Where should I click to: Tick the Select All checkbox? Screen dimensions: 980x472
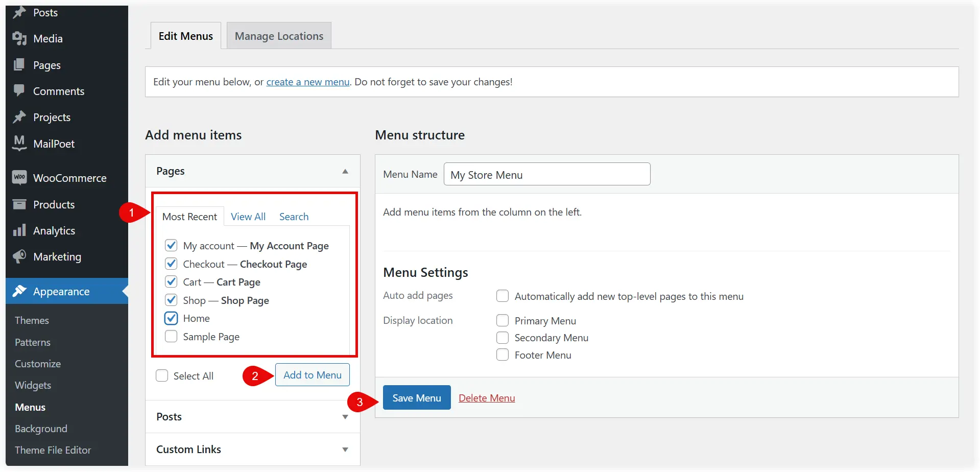[x=162, y=375]
